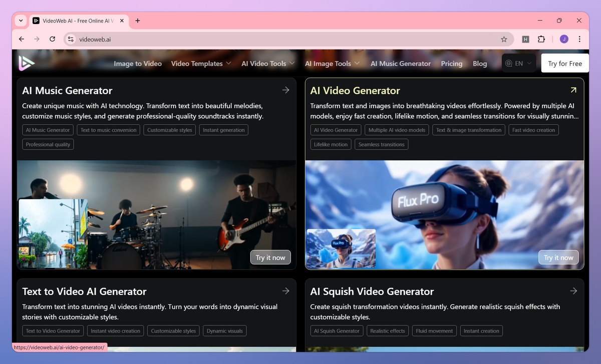Click 'Customizable styles' tag under Text to Video
The width and height of the screenshot is (601, 364).
pyautogui.click(x=173, y=331)
